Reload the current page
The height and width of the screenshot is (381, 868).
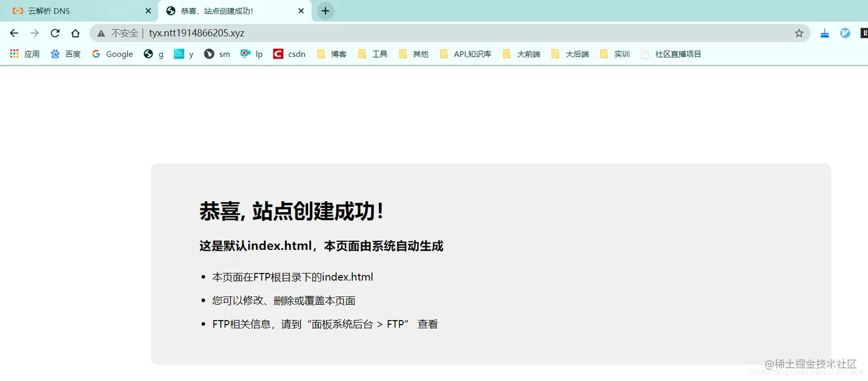(55, 33)
